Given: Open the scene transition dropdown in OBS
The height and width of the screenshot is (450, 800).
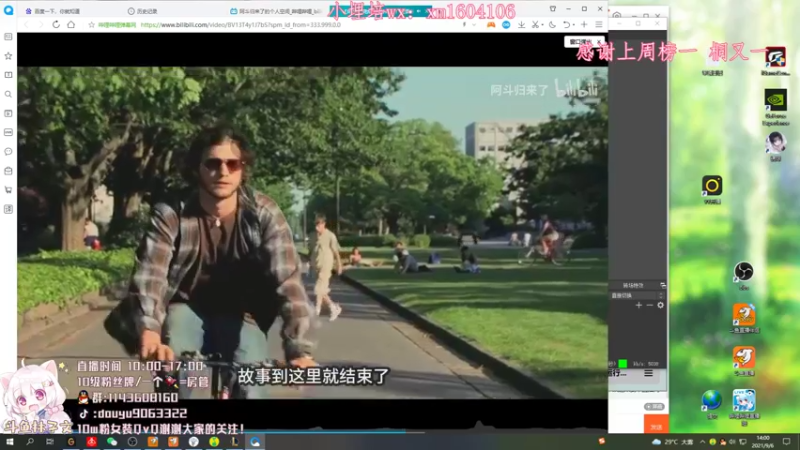Looking at the screenshot, I should click(637, 295).
